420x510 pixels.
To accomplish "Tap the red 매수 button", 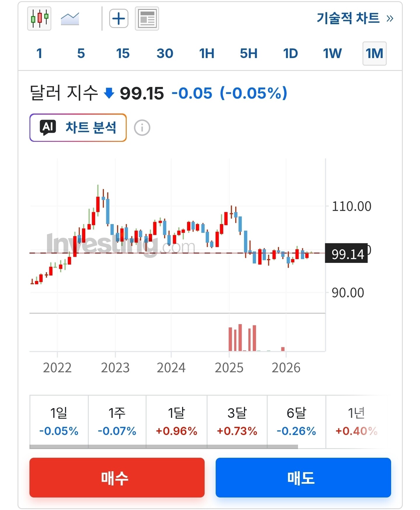I will 117,478.
